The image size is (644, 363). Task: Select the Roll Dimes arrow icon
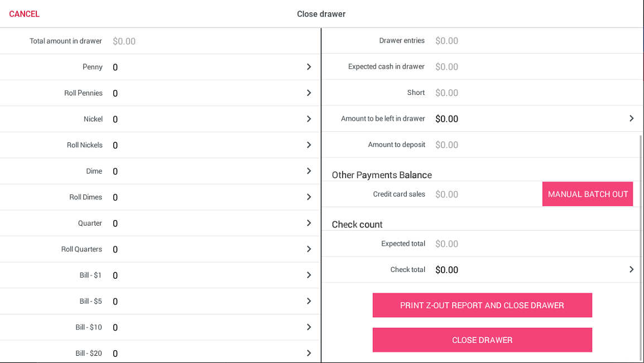pos(309,197)
